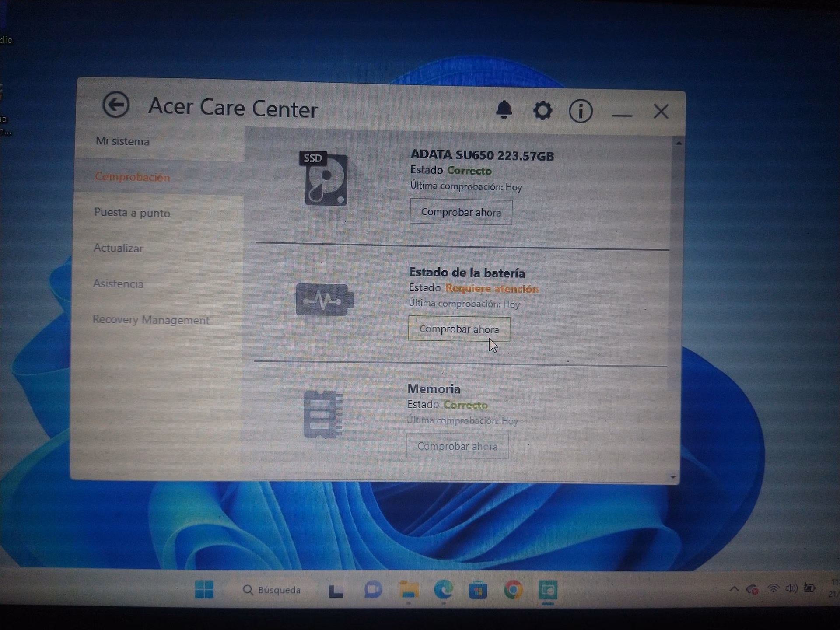
Task: Click the battery tray icon
Action: [x=809, y=588]
